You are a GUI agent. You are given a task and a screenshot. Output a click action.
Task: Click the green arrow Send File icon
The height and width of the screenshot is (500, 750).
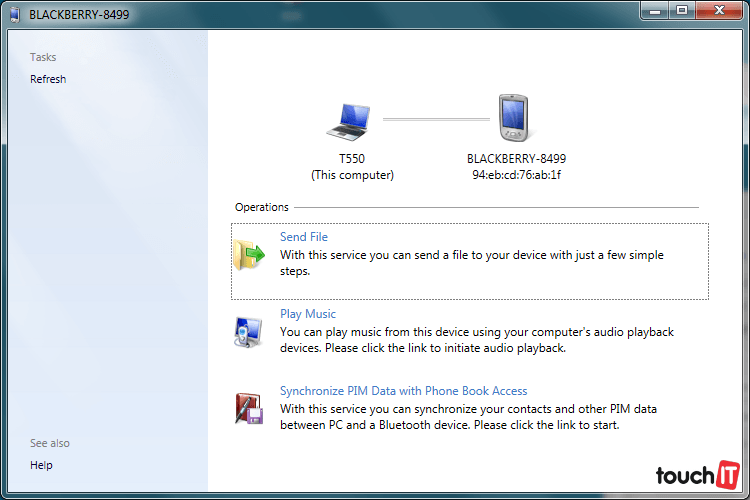251,254
